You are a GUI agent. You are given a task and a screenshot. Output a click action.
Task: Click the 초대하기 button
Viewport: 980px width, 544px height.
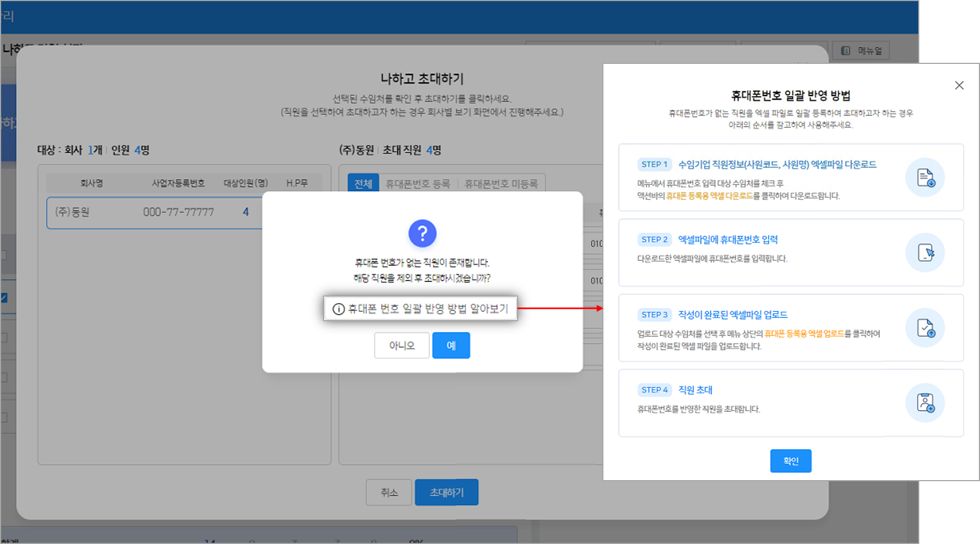(x=447, y=492)
